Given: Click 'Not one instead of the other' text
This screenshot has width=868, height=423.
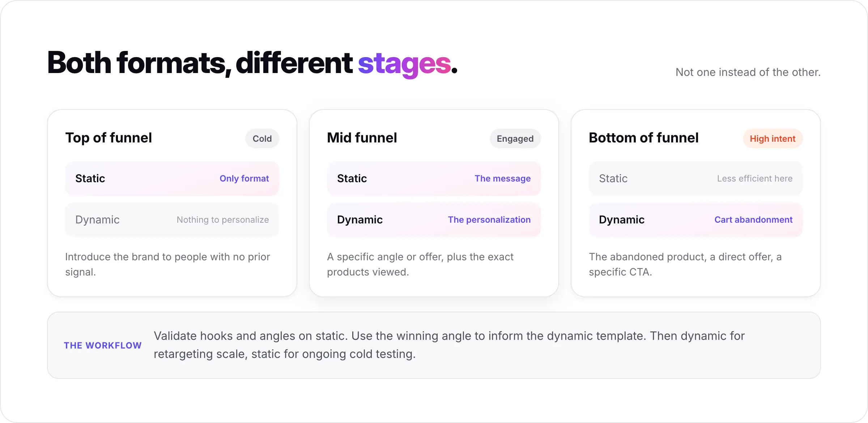Looking at the screenshot, I should [748, 72].
